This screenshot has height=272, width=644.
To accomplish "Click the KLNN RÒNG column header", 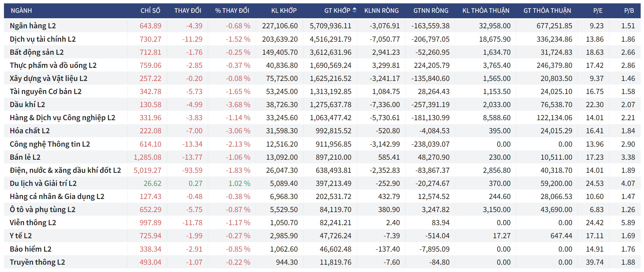I will coord(381,11).
